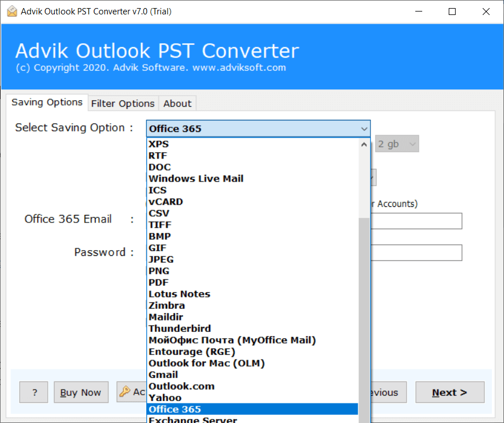
Task: Click the Buy Now button
Action: click(x=81, y=392)
